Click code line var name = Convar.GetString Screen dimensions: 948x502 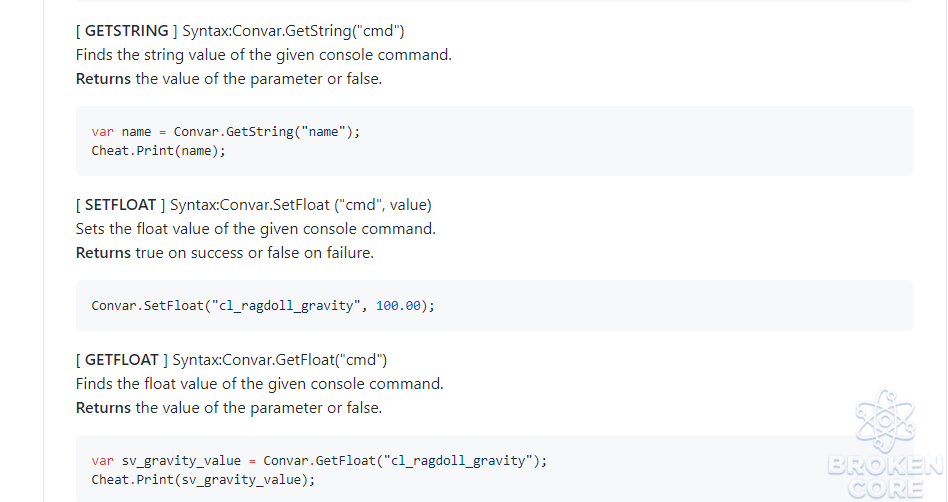point(226,132)
